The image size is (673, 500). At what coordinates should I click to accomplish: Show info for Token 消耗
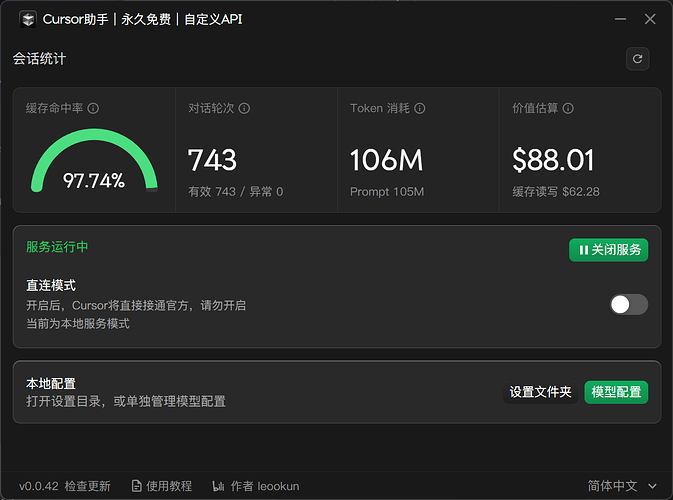pos(420,109)
